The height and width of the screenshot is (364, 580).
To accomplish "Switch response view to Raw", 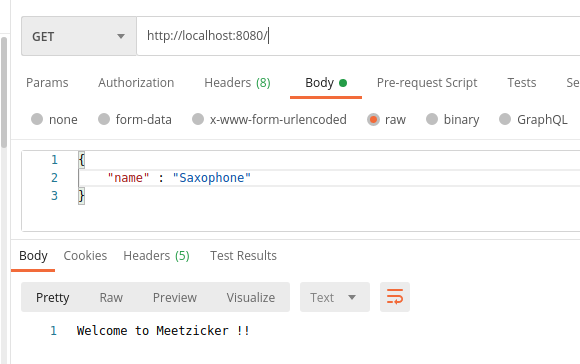I will 111,297.
